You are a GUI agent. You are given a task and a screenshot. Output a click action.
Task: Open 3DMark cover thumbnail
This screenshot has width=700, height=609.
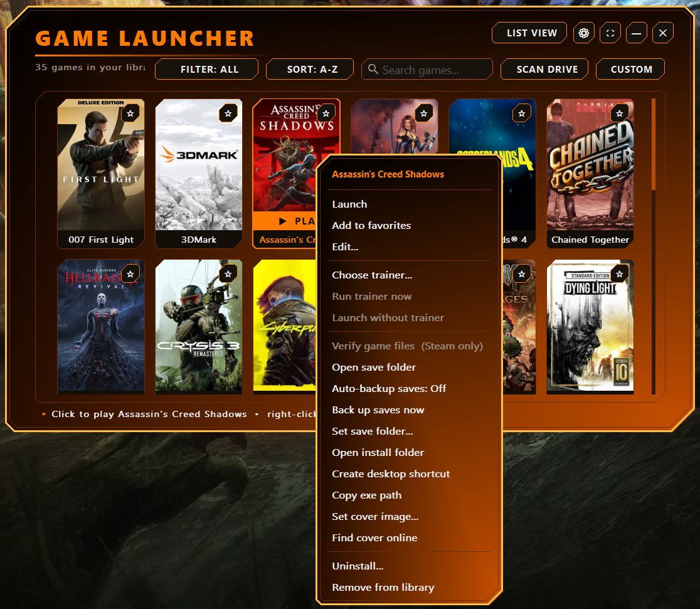point(199,164)
